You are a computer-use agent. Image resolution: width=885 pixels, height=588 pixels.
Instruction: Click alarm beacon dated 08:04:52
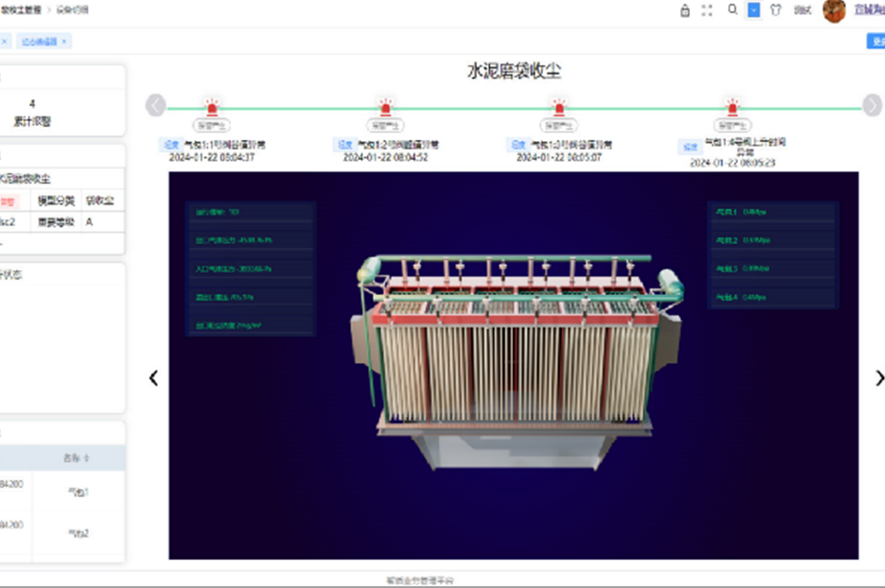tap(385, 107)
